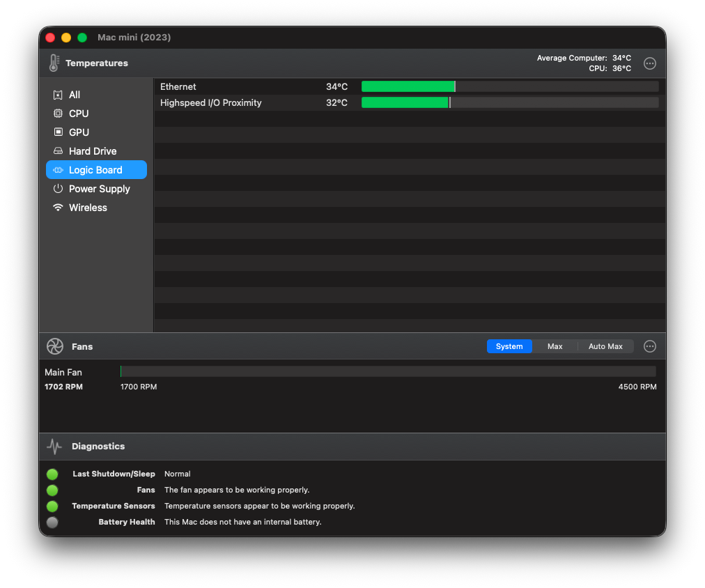Click the Last Shutdown/Sleep label
This screenshot has height=588, width=705.
tap(114, 474)
